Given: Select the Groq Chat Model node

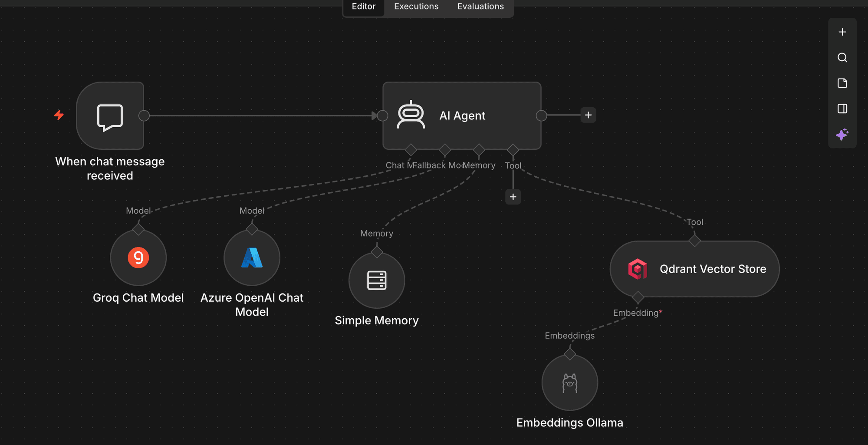Looking at the screenshot, I should coord(138,257).
